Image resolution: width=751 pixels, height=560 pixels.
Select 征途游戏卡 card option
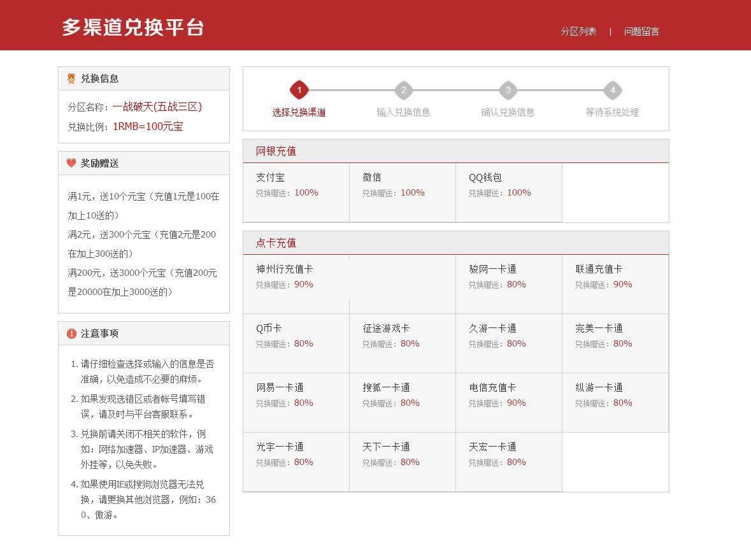click(x=403, y=344)
